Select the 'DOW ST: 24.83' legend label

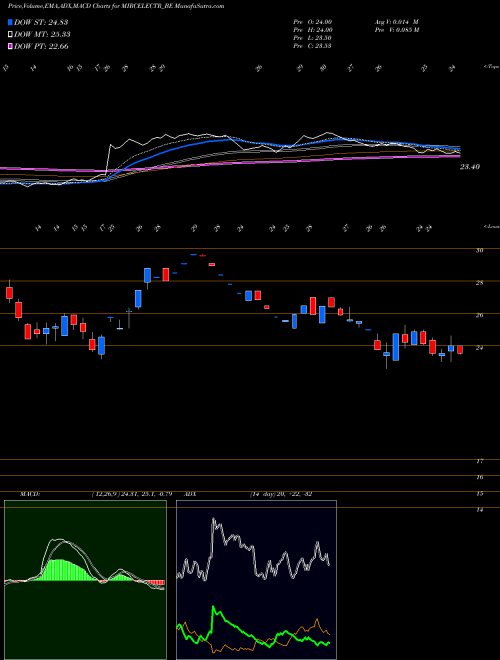[x=41, y=22]
